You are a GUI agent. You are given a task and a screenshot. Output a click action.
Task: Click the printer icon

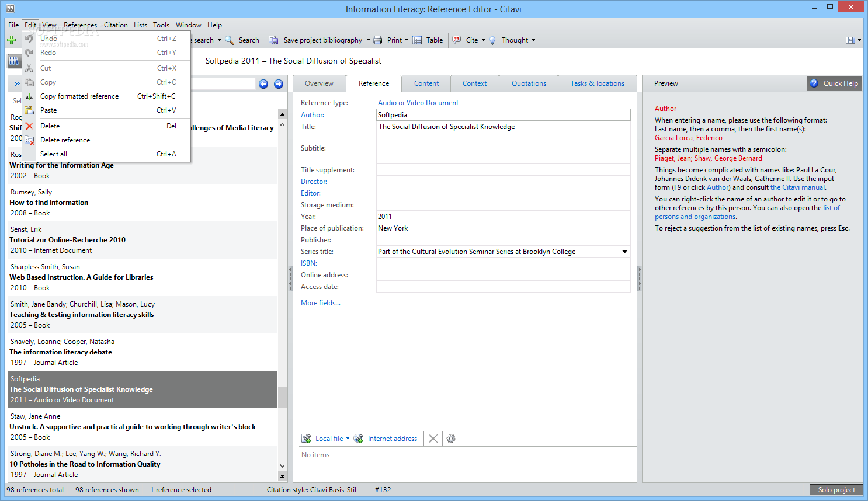[x=378, y=40]
